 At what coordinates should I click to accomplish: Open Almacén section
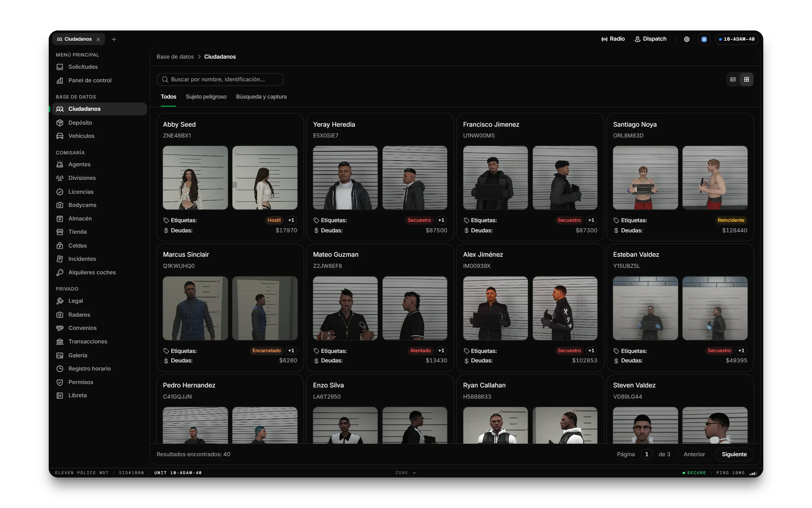coord(99,218)
